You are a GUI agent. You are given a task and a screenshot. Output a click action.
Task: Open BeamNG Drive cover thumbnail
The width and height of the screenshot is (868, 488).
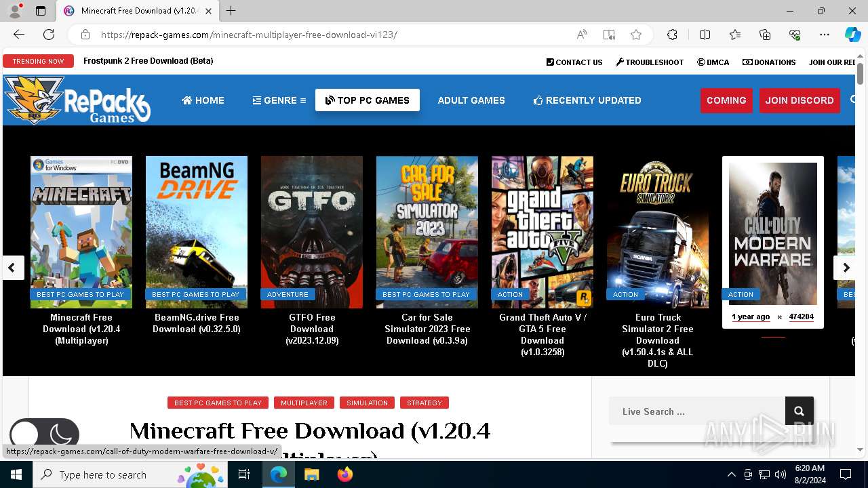point(197,232)
